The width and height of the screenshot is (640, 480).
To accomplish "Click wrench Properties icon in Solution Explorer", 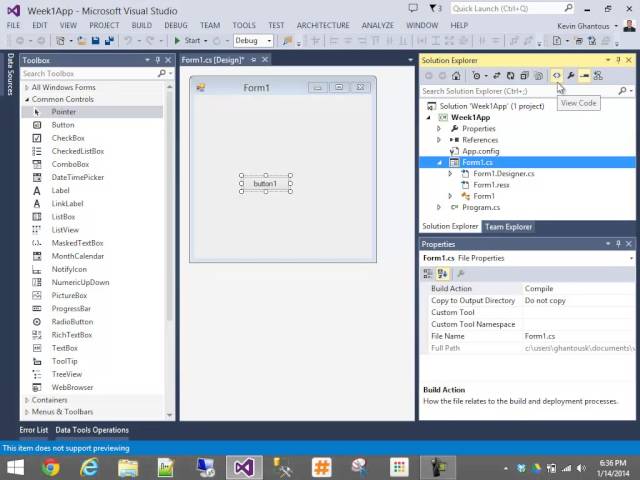I will tap(571, 76).
